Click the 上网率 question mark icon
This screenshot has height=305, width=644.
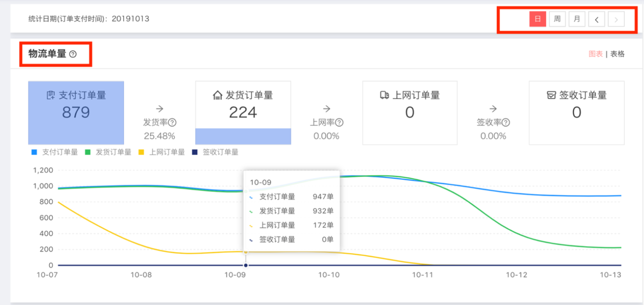(x=339, y=122)
